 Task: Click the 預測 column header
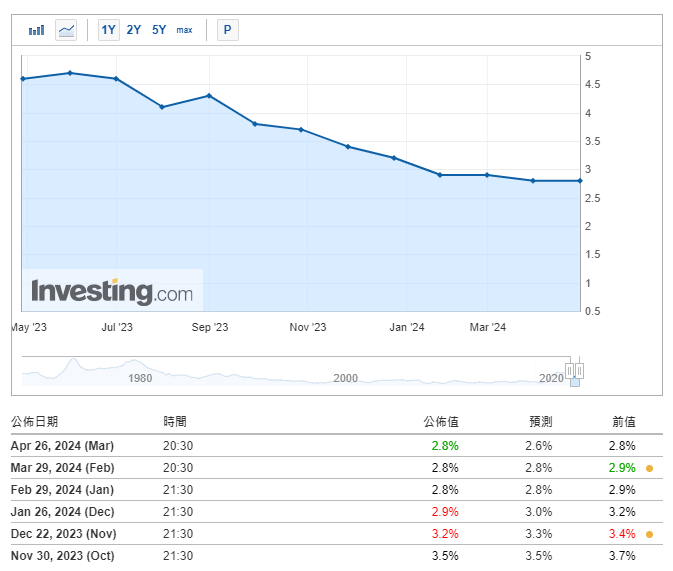click(539, 422)
